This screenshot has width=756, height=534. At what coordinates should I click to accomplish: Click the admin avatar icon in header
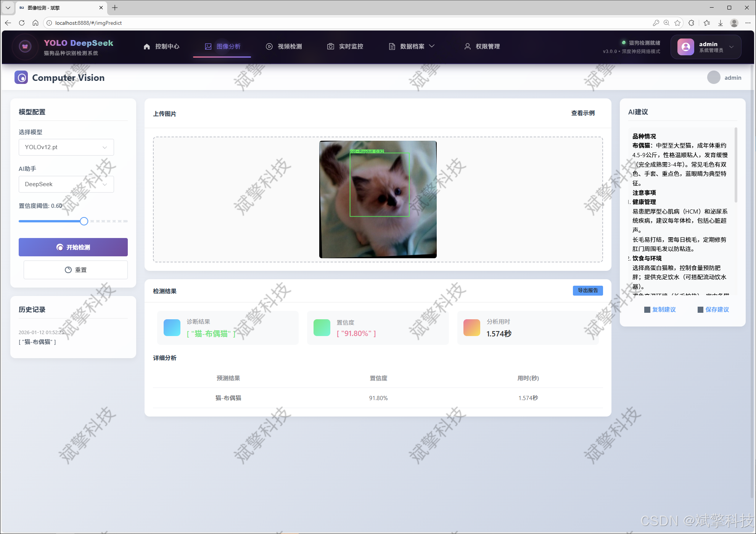(685, 47)
